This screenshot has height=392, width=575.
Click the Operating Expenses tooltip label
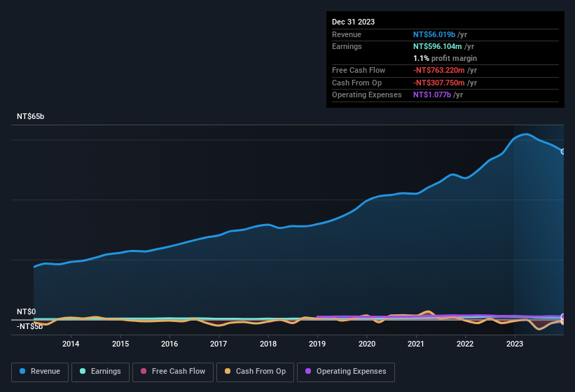pyautogui.click(x=367, y=95)
